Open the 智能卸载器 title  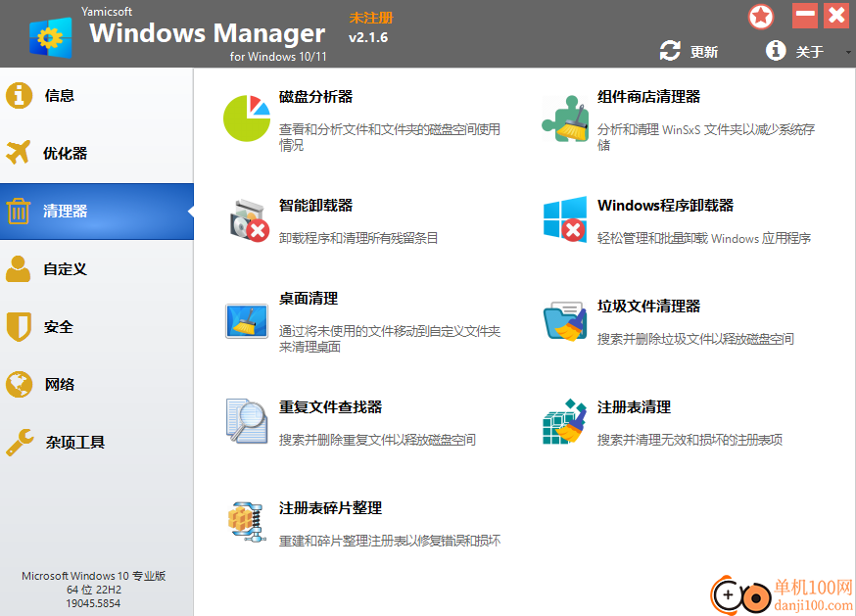315,206
